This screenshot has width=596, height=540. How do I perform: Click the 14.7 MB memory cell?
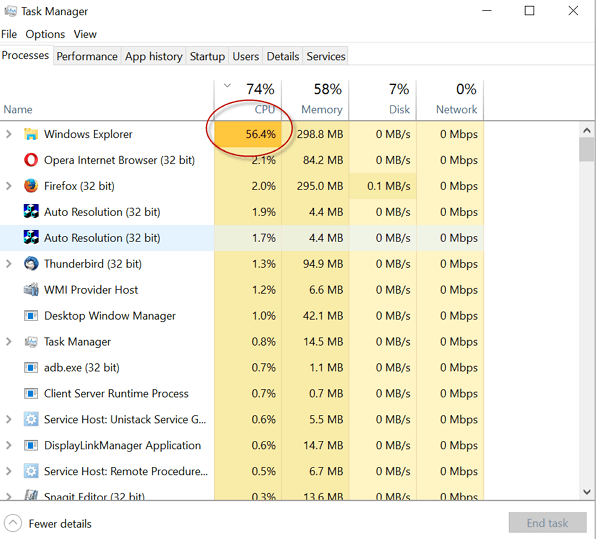(x=315, y=445)
